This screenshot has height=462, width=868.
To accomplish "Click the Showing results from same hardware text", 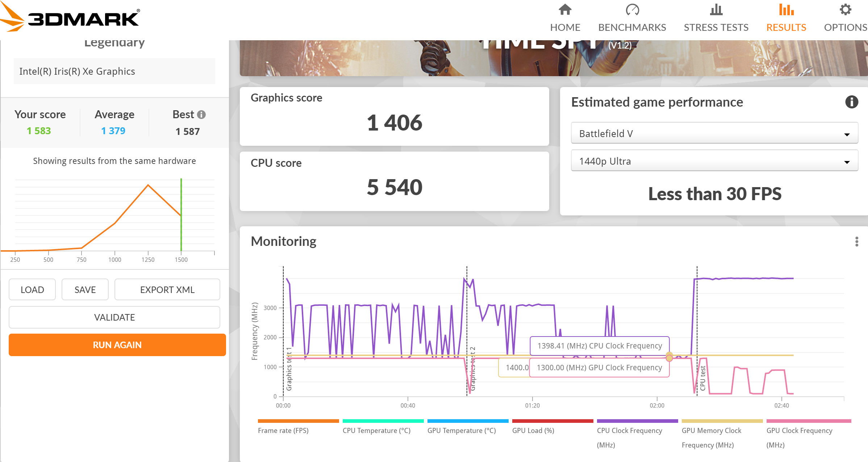I will click(114, 161).
